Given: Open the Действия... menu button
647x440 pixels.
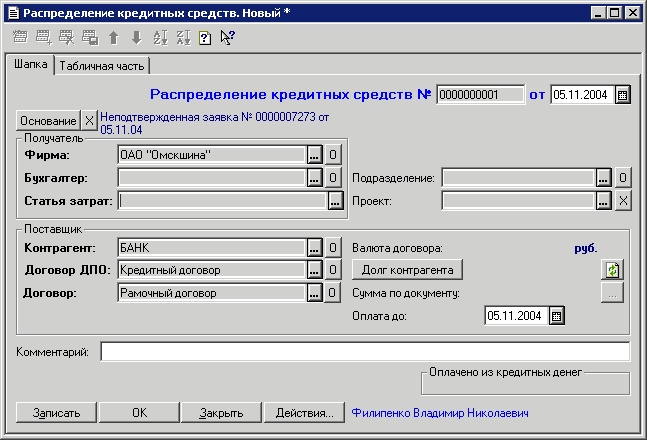Looking at the screenshot, I should click(304, 412).
